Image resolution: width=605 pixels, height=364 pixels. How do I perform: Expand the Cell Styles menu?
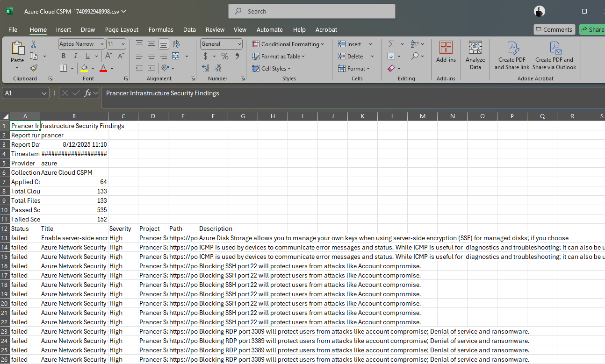[272, 69]
